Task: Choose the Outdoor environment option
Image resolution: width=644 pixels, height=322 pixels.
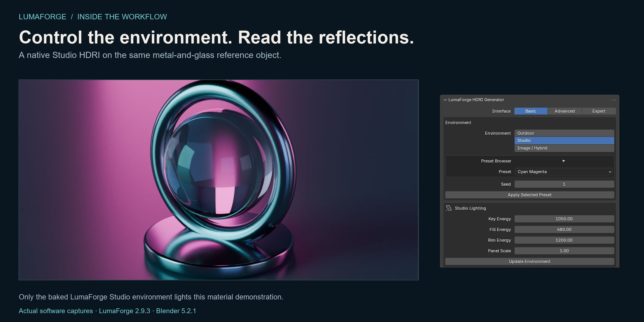Action: [x=564, y=133]
